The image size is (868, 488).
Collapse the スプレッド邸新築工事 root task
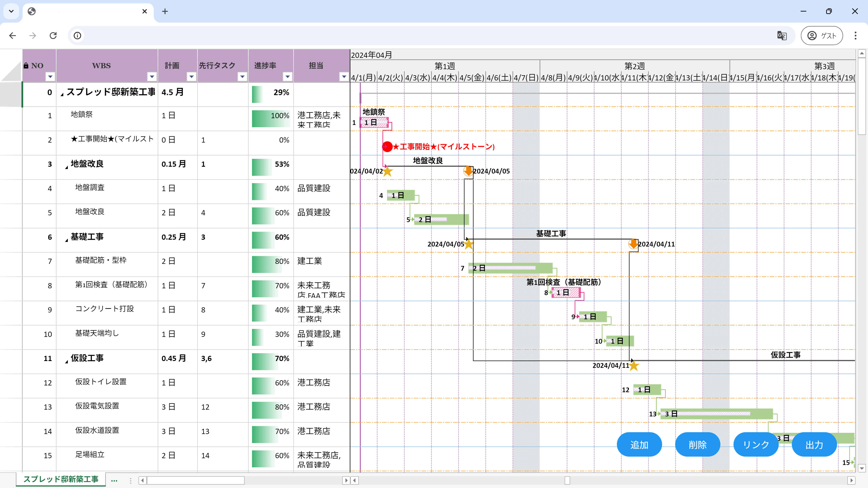pyautogui.click(x=62, y=95)
